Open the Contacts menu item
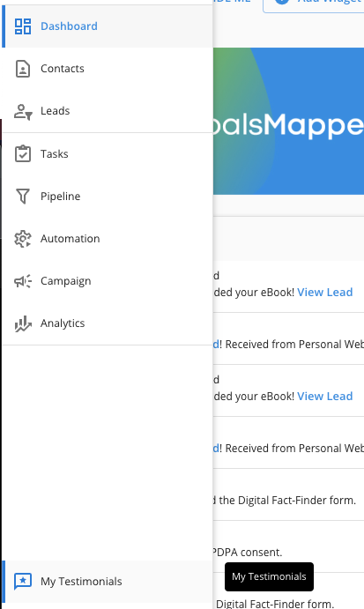This screenshot has height=609, width=364. click(107, 69)
